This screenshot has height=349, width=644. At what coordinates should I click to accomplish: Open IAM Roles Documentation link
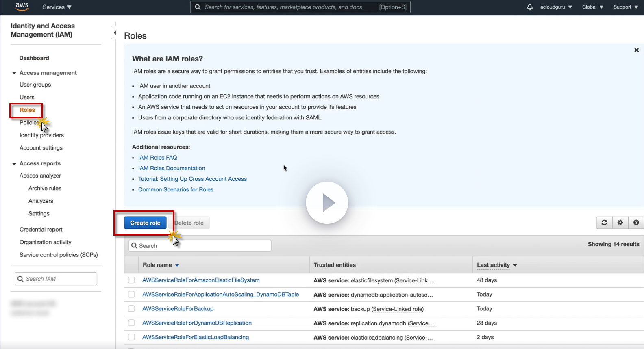click(172, 168)
